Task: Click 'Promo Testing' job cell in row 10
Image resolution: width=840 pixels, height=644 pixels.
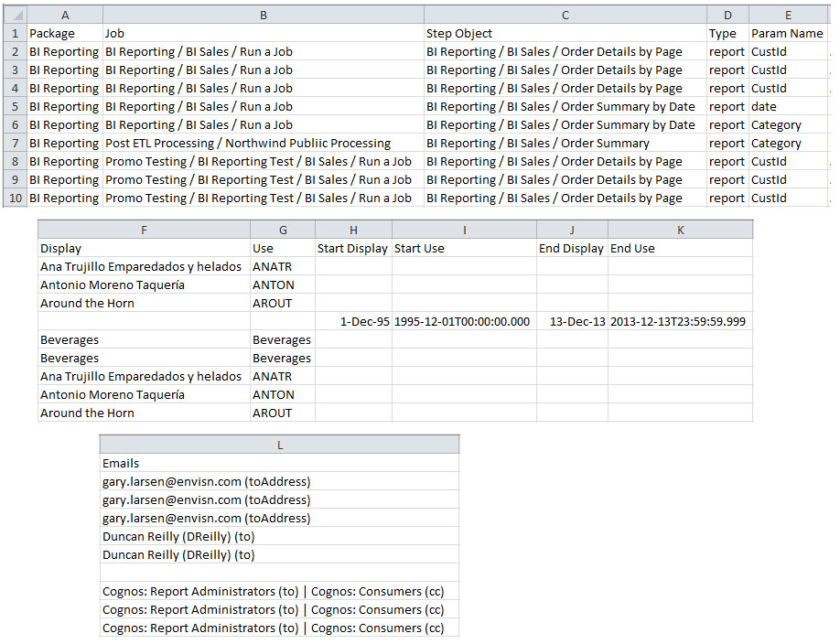Action: 264,199
